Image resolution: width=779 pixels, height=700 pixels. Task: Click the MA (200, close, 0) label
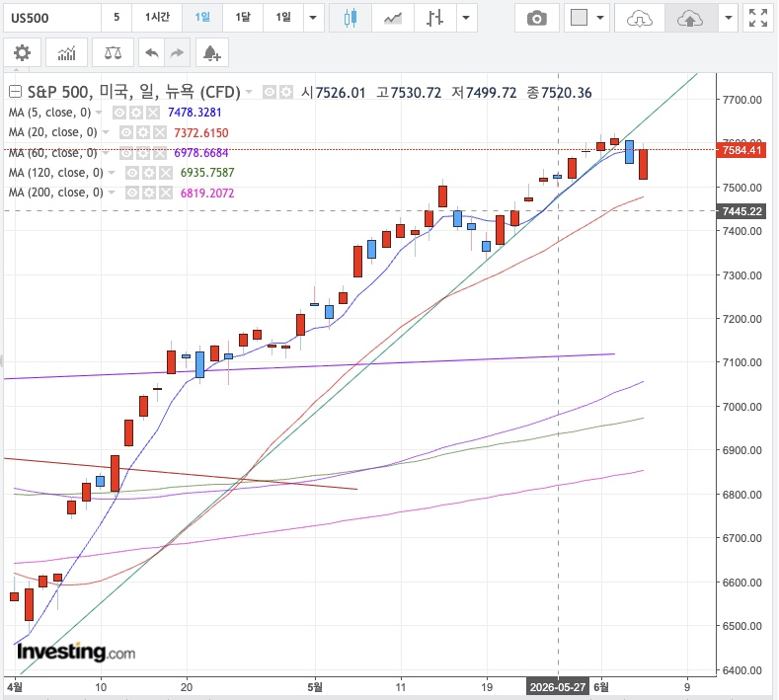click(x=55, y=193)
